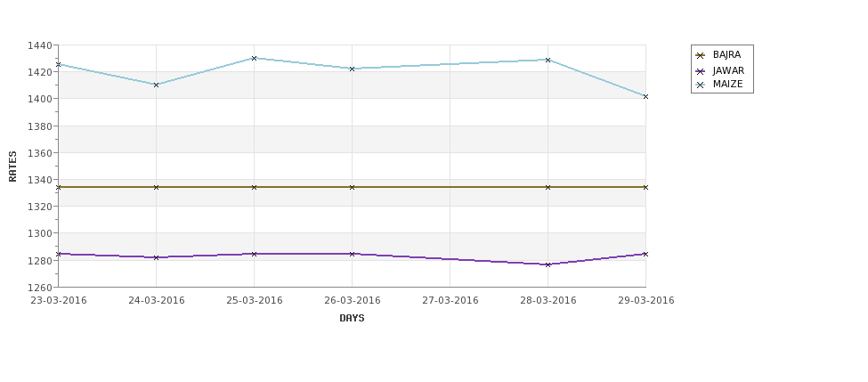
Task: Click the BAJRA legend label
Action: (726, 55)
